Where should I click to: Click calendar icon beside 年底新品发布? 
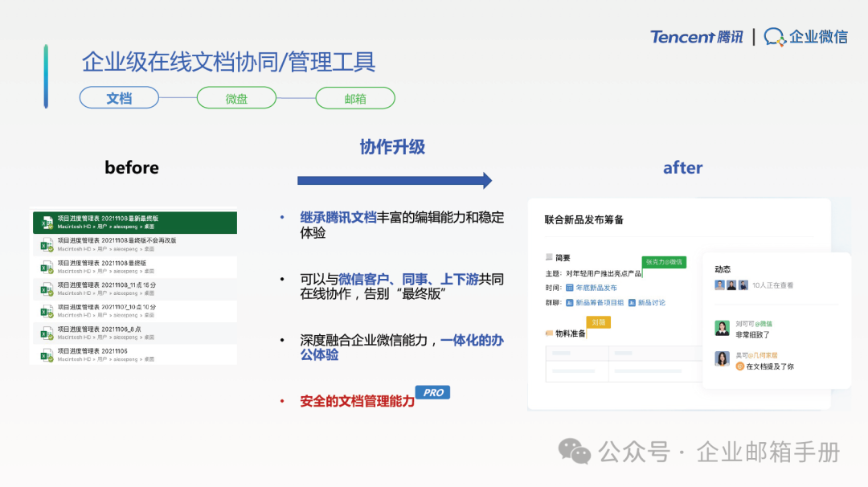[x=569, y=288]
